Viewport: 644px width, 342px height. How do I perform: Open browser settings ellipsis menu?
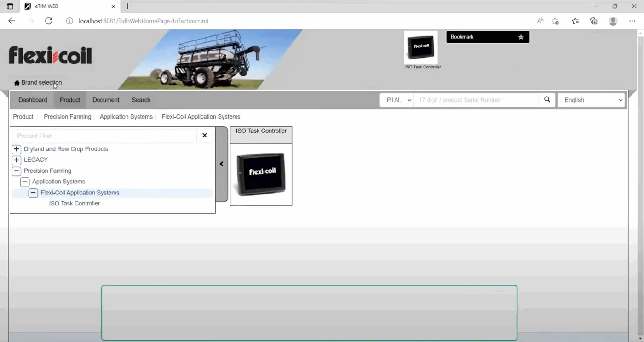pos(632,21)
